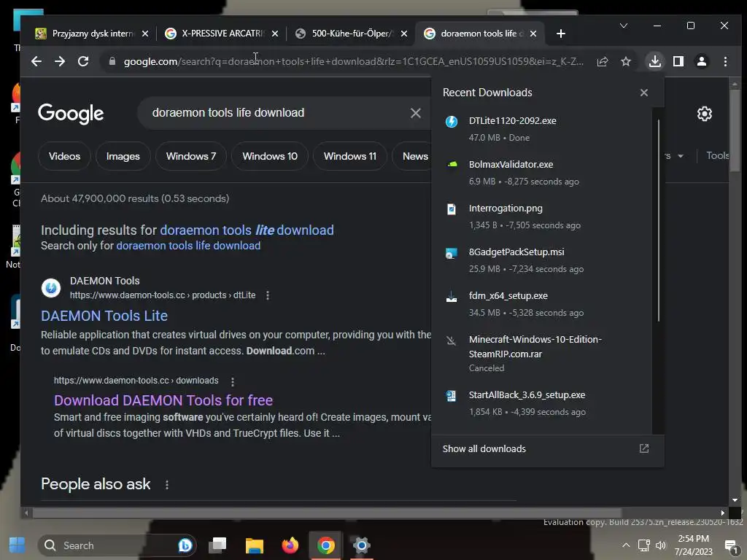The width and height of the screenshot is (747, 560).
Task: Open the Windows Start menu
Action: click(x=18, y=545)
